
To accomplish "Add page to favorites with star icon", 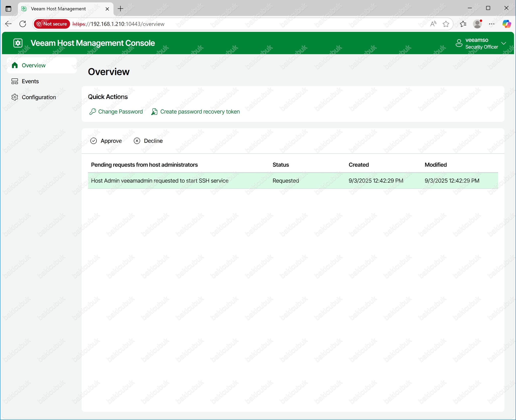I will pos(446,24).
